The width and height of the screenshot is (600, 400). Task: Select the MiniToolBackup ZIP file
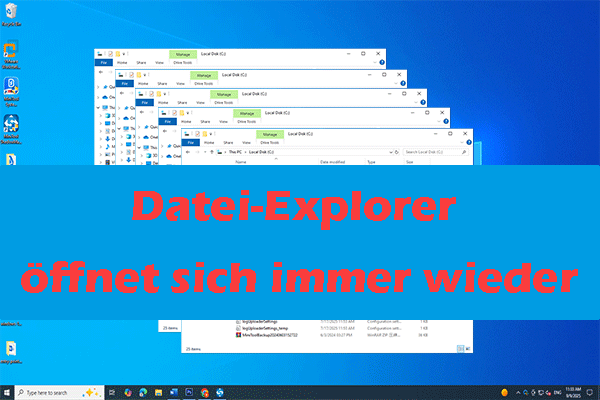[x=267, y=335]
